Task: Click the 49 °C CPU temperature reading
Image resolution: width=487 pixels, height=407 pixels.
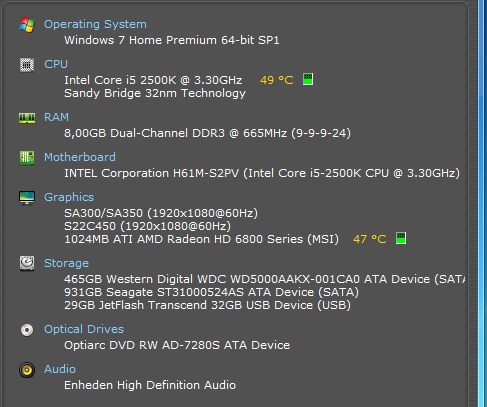Action: coord(277,80)
